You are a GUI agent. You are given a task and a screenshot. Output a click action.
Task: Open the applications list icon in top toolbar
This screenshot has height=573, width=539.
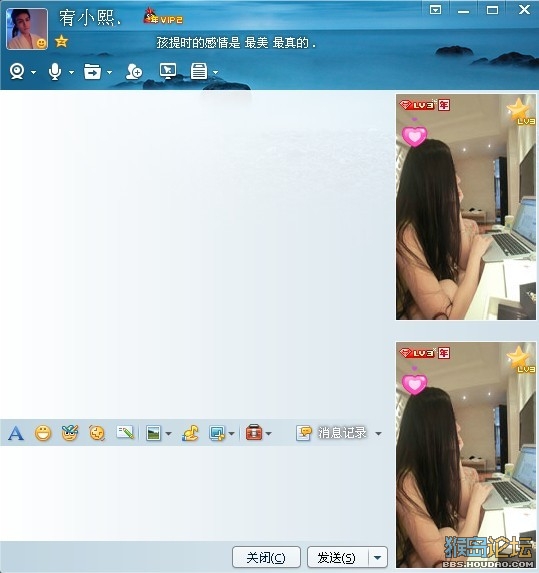pyautogui.click(x=199, y=71)
